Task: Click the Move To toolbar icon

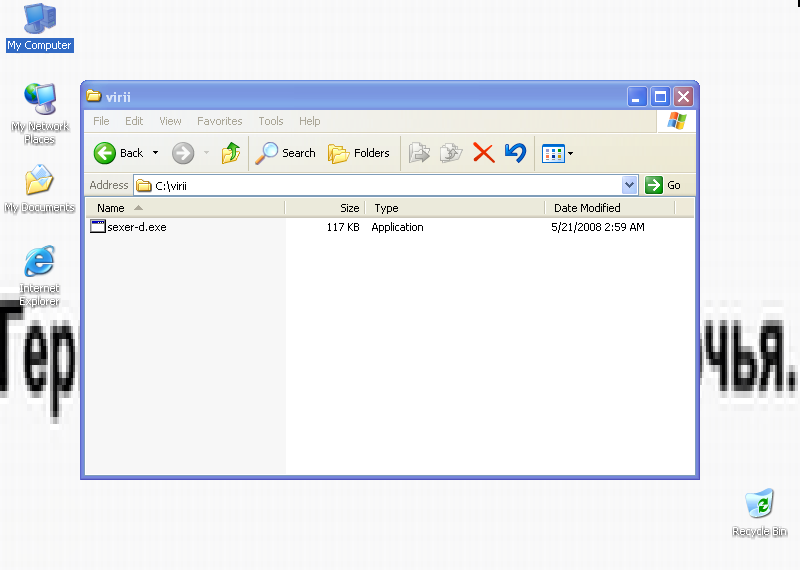Action: [419, 153]
